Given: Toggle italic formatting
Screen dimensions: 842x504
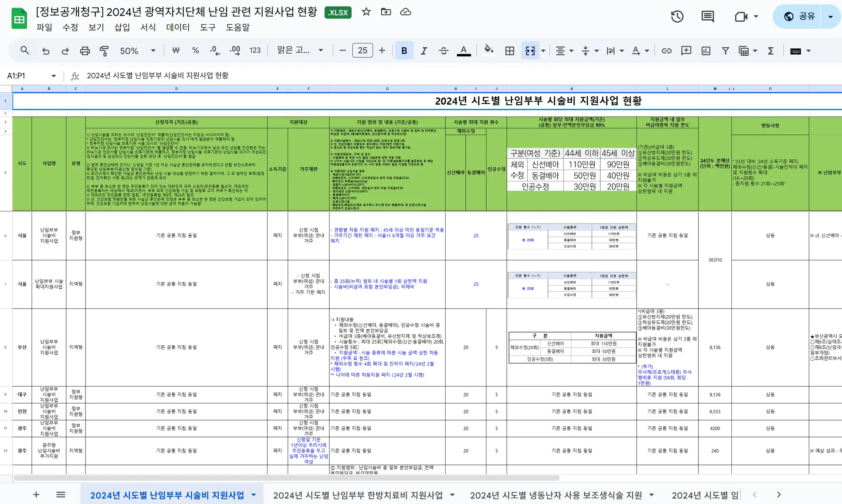Looking at the screenshot, I should click(423, 51).
